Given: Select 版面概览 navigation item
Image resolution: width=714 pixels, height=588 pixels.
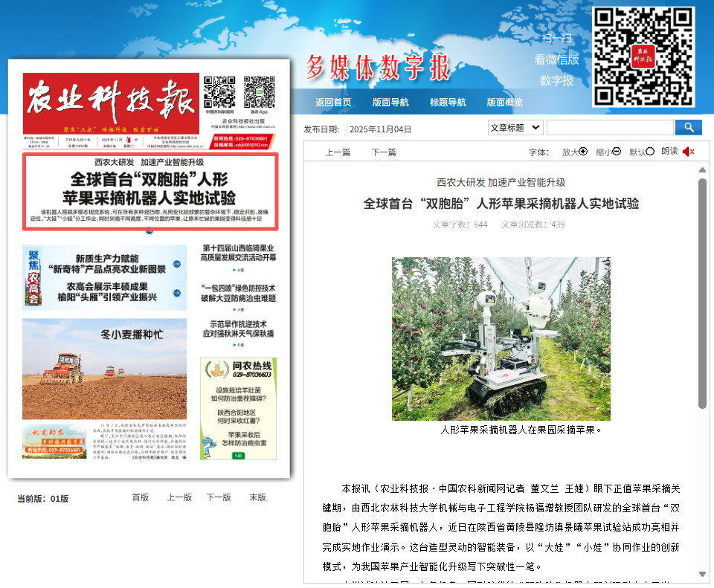Looking at the screenshot, I should (505, 103).
